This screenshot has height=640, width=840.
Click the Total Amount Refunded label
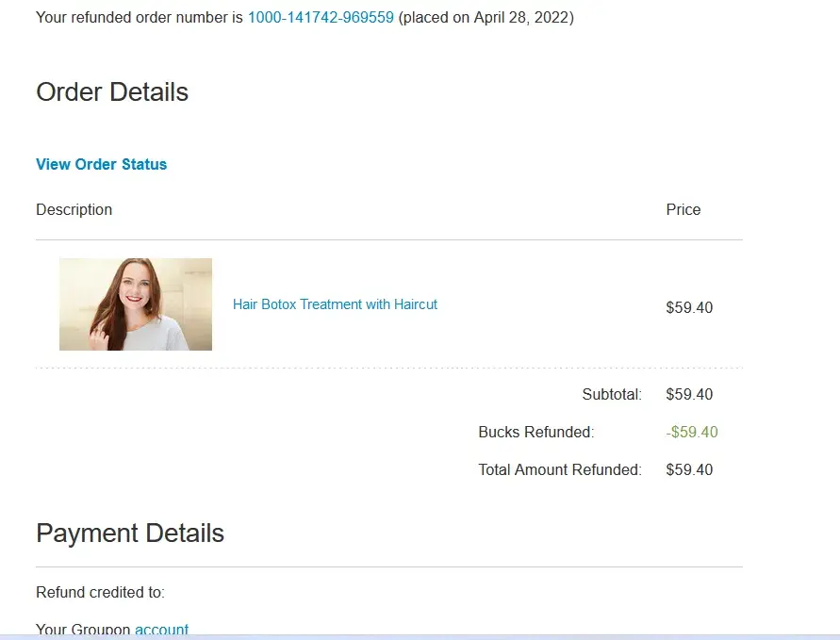(560, 469)
